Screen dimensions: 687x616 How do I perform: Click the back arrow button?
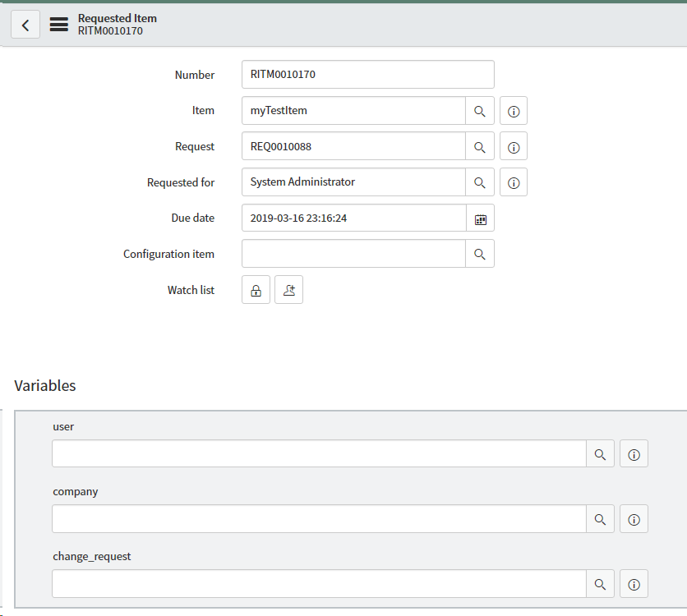[x=25, y=25]
